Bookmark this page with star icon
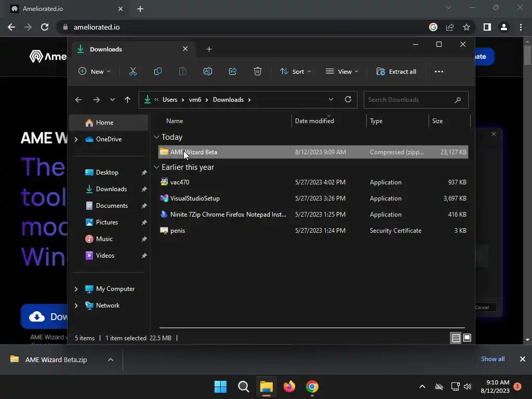The image size is (532, 399). pos(467,27)
